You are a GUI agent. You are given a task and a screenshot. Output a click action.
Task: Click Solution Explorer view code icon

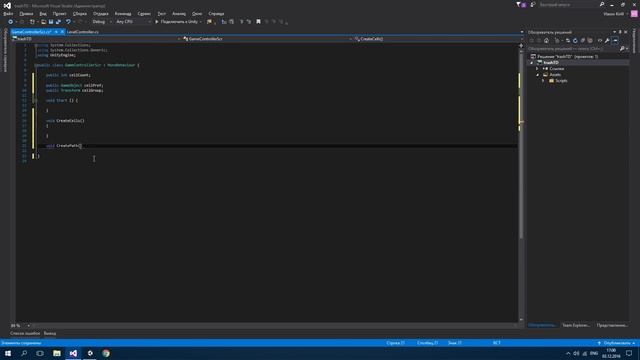[600, 40]
